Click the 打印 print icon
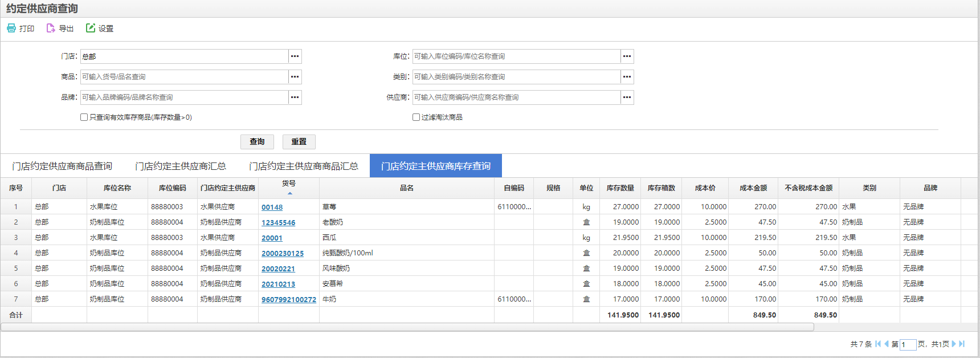 pyautogui.click(x=11, y=28)
